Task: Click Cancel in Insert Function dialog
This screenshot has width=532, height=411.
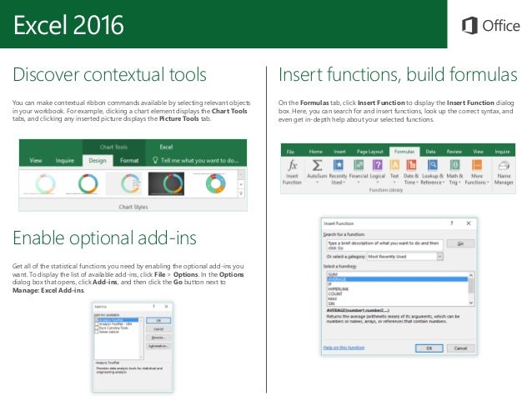Action: pos(460,348)
